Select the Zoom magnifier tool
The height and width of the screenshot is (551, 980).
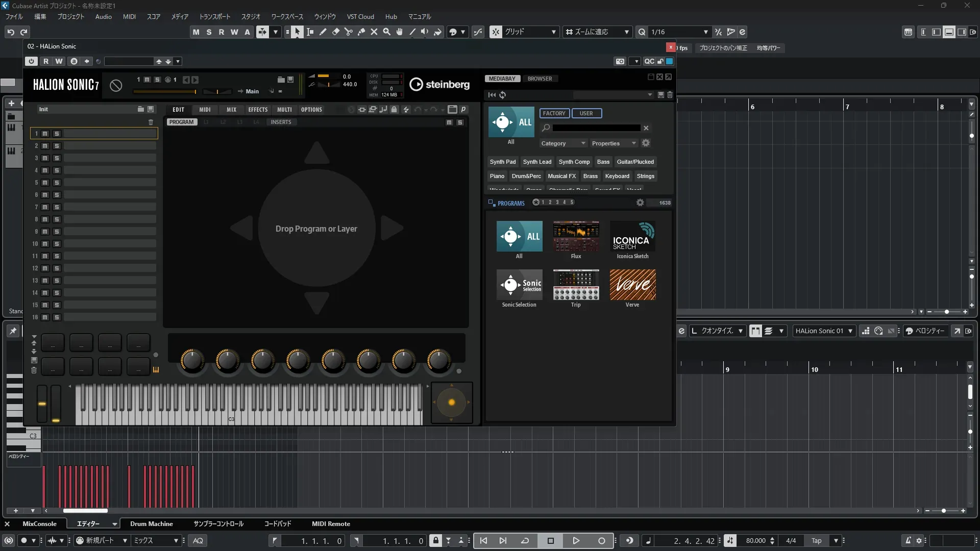coord(387,32)
